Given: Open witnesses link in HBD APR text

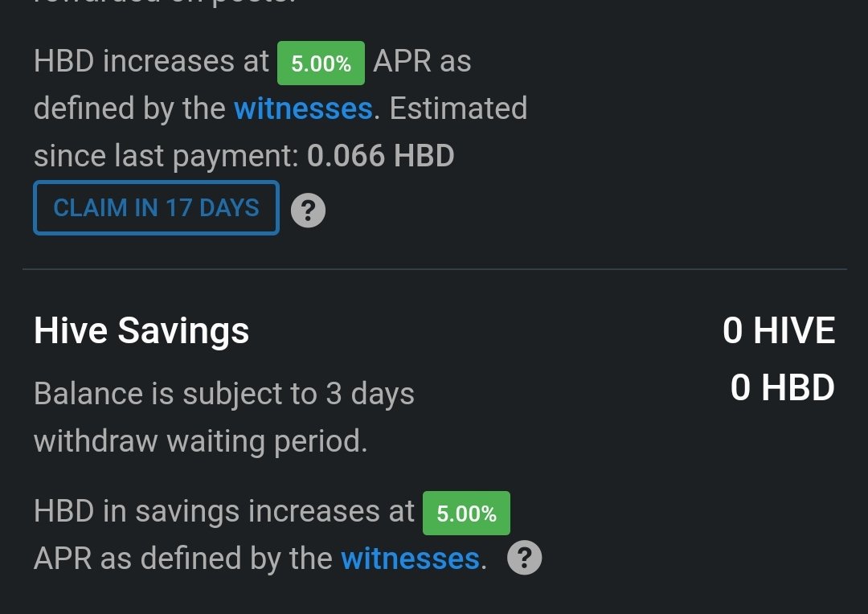Looking at the screenshot, I should click(303, 108).
